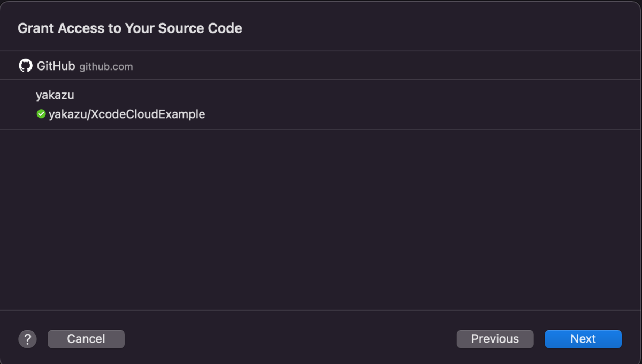Click empty footer space between Cancel and Previous
Image resolution: width=642 pixels, height=364 pixels.
click(289, 339)
